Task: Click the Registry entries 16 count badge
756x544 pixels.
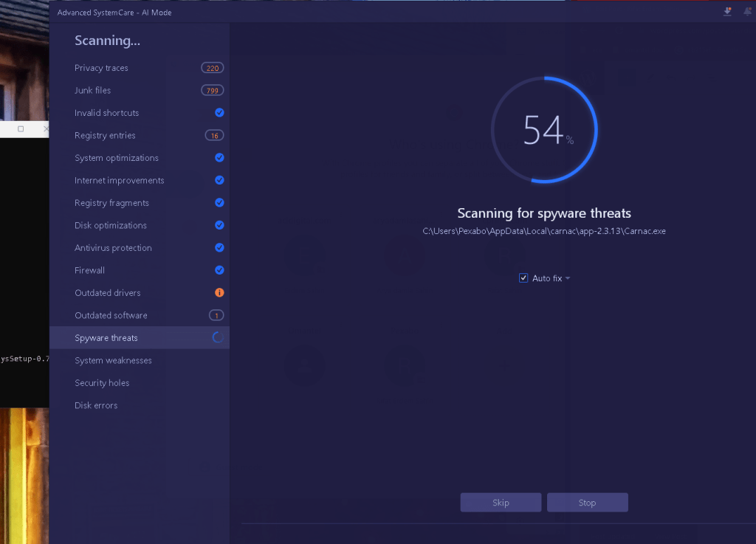Action: point(214,135)
